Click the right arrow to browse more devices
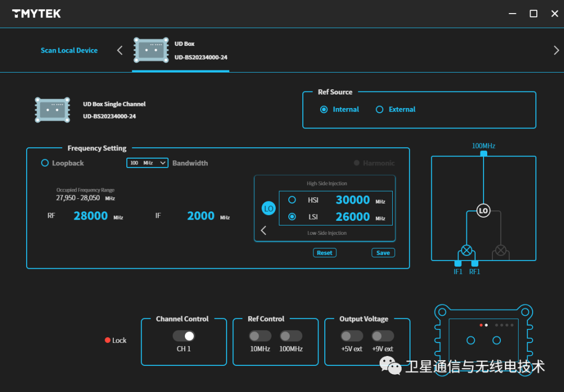 [556, 50]
